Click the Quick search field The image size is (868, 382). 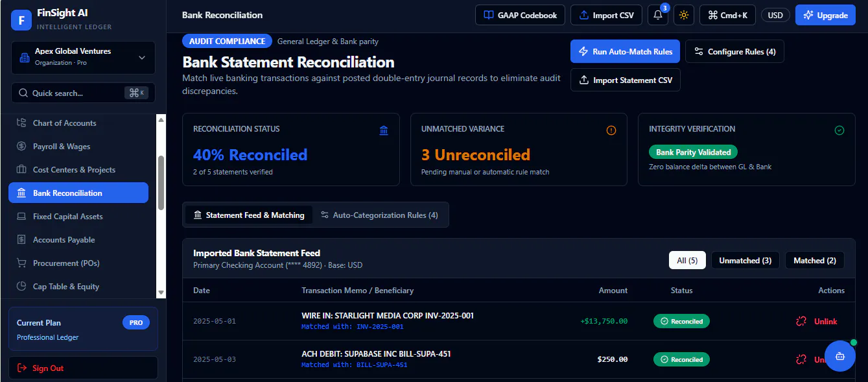tap(83, 93)
